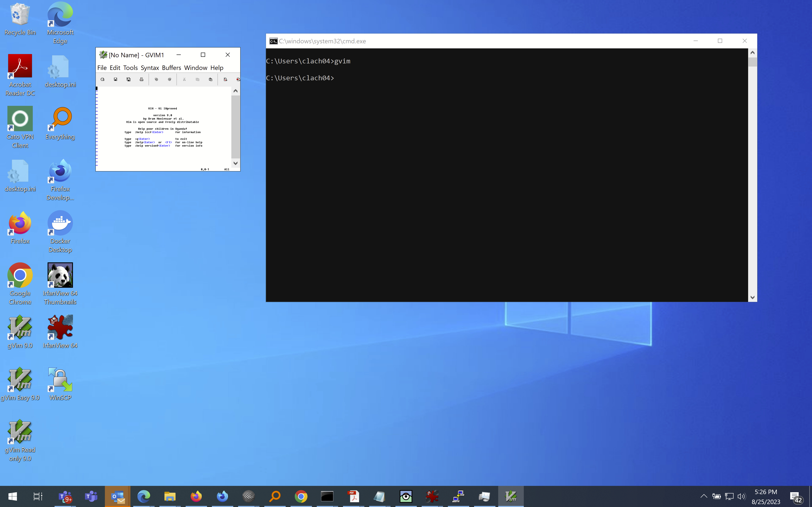Open the Syntax menu in GVIM
This screenshot has width=812, height=507.
point(150,68)
